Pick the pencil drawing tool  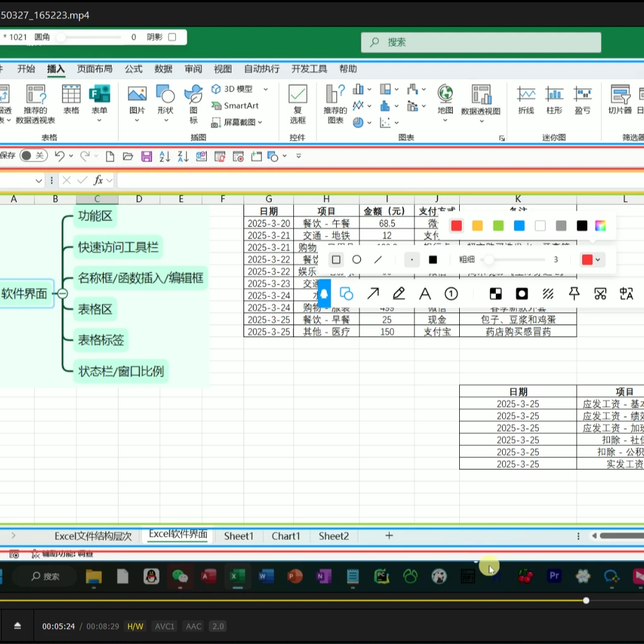[x=399, y=293]
